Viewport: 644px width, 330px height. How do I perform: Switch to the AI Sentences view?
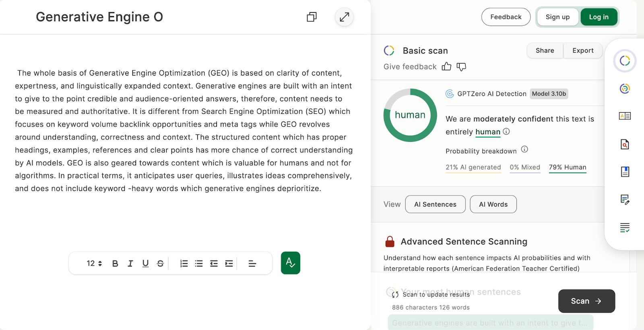click(x=435, y=204)
